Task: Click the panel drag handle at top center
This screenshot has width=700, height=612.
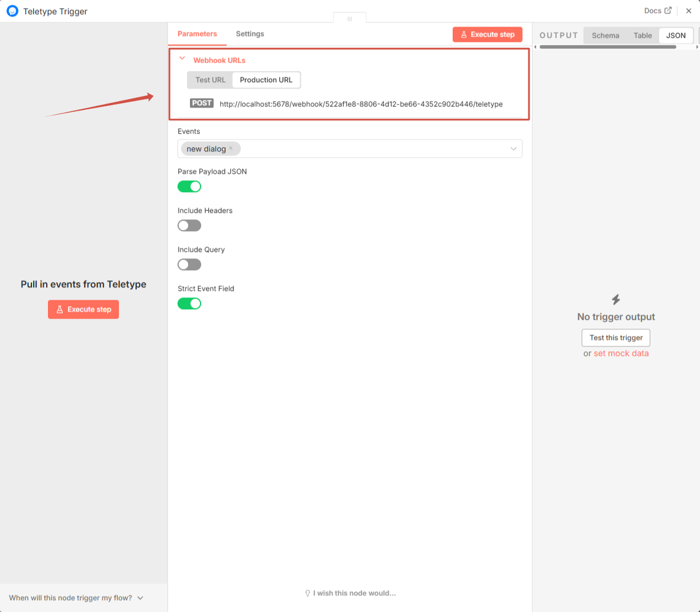Action: point(349,18)
